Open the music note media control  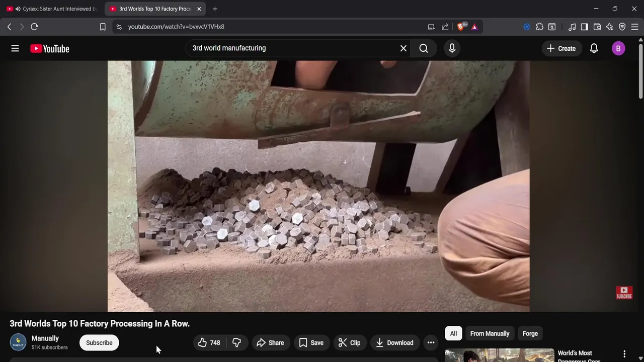click(572, 27)
